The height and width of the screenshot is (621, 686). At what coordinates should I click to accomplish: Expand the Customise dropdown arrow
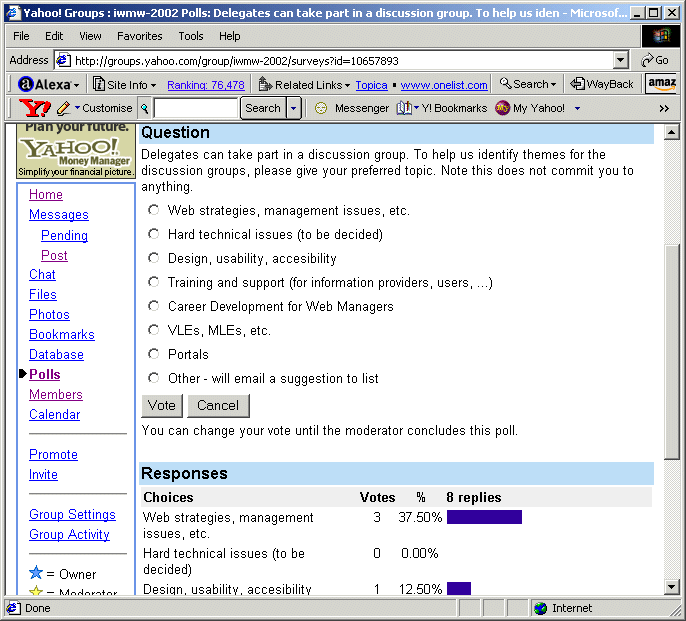(x=77, y=107)
